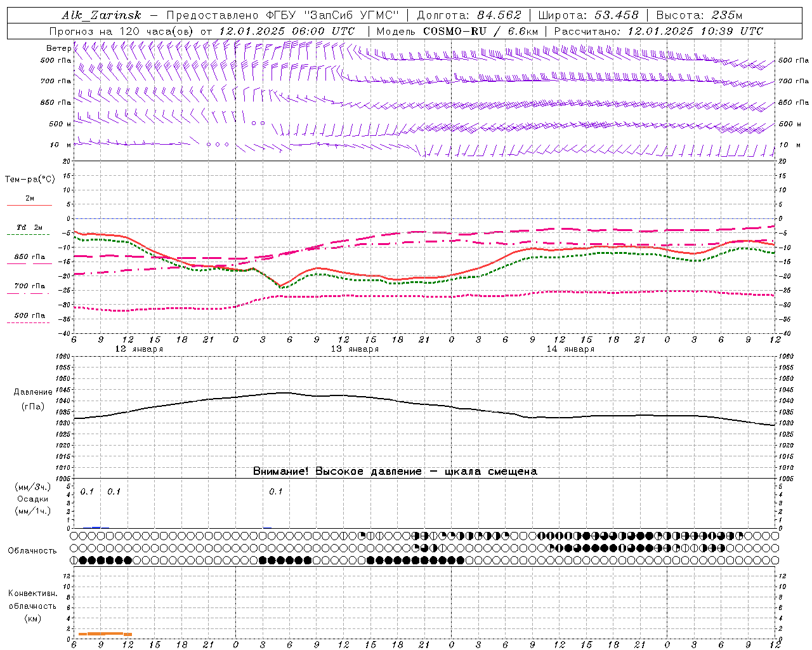Click "500 гПа" entry in temperature legend

29,315
